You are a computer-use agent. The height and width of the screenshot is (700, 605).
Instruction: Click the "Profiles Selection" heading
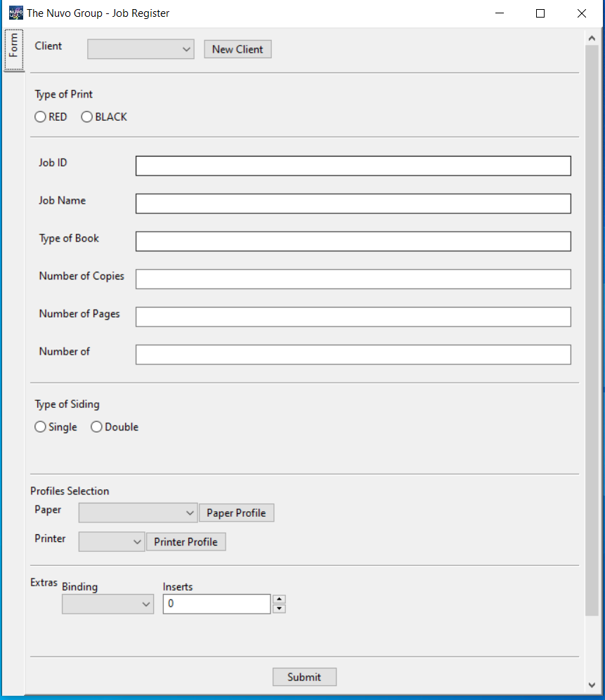point(70,491)
